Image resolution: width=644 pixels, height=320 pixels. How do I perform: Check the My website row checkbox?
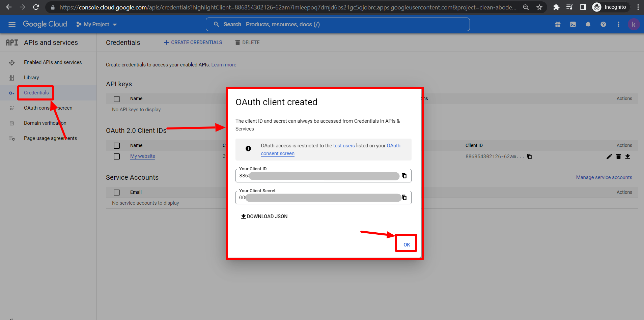coord(117,156)
